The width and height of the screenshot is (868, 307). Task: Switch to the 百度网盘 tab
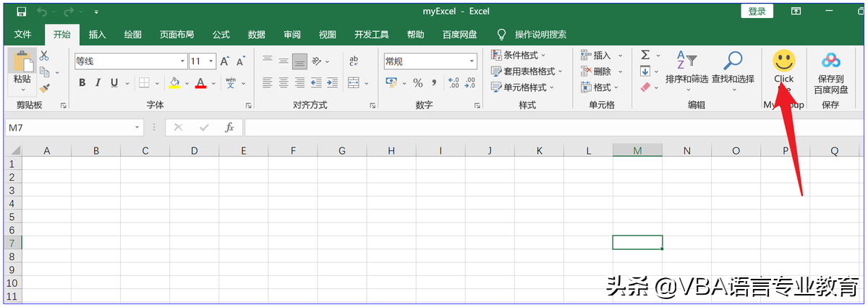(x=459, y=35)
